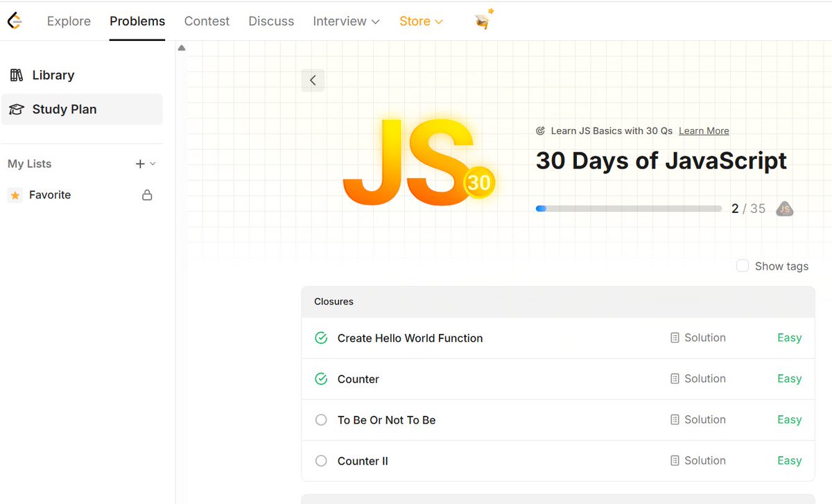
Task: Click the Solution document icon for To Be Or Not To Be
Action: (x=675, y=419)
